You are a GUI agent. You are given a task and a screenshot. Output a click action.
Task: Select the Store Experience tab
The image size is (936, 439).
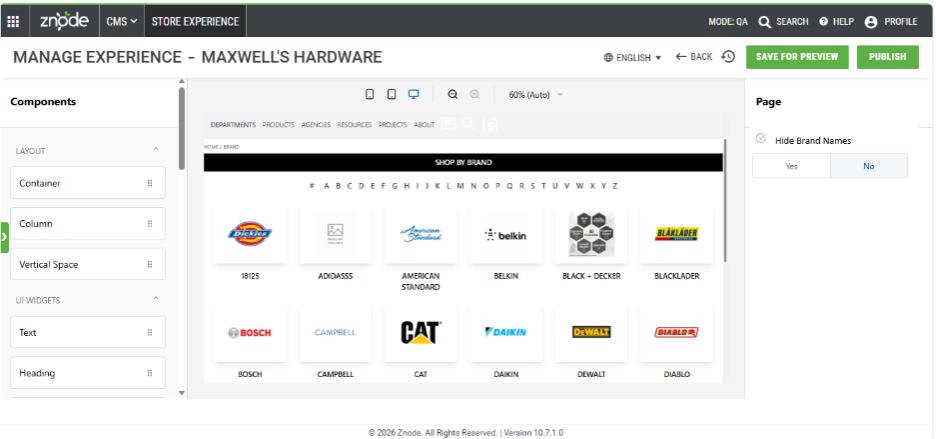[x=195, y=22]
